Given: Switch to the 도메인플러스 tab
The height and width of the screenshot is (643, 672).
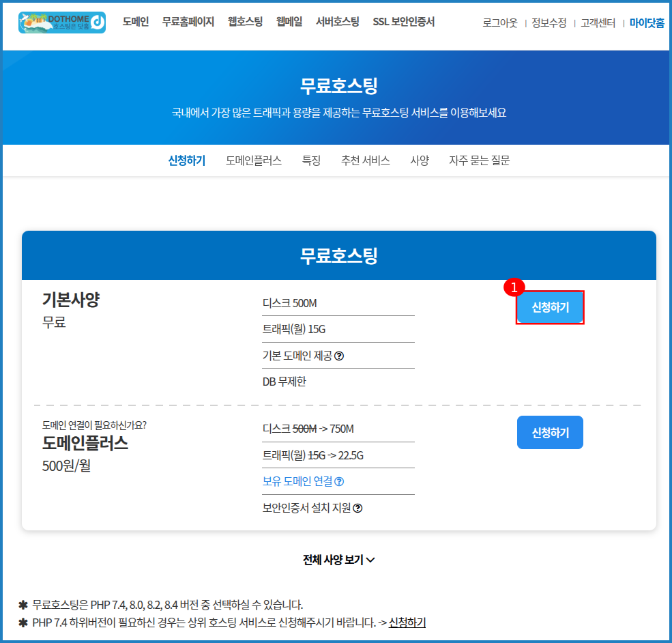Looking at the screenshot, I should pyautogui.click(x=254, y=161).
